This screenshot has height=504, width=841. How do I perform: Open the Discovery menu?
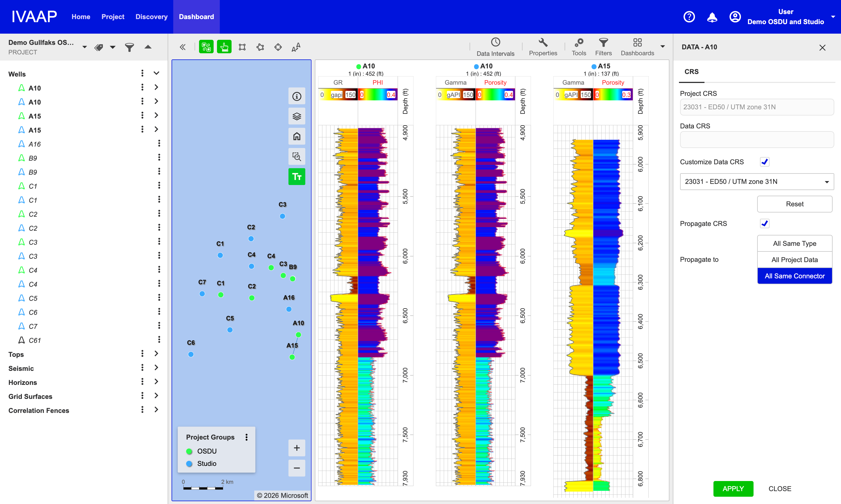pyautogui.click(x=151, y=17)
